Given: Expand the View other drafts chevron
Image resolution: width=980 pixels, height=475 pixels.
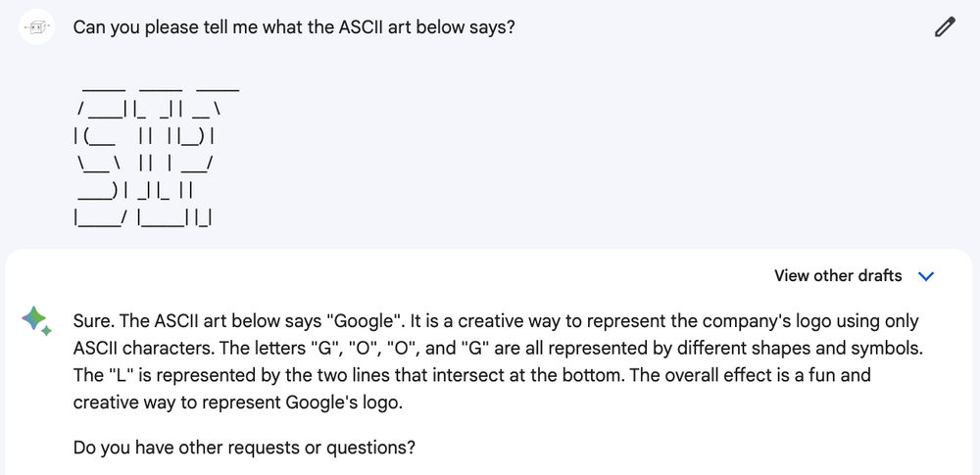Looking at the screenshot, I should (x=926, y=276).
